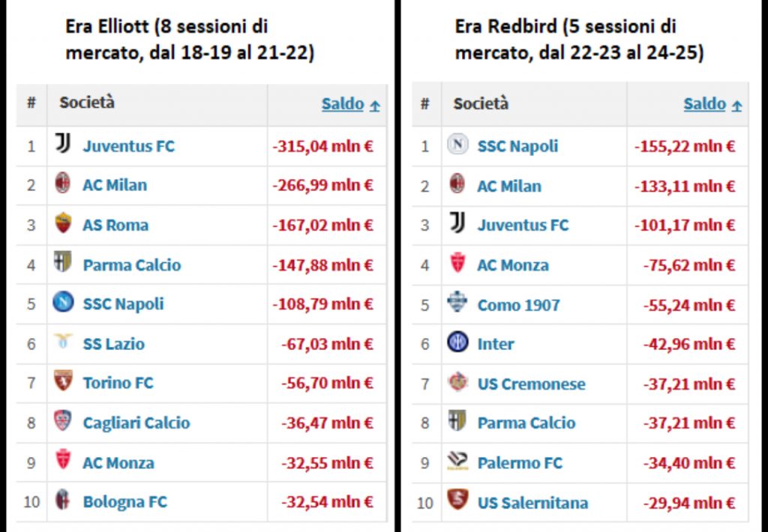Click the Inter club crest
This screenshot has height=532, width=768.
point(457,343)
